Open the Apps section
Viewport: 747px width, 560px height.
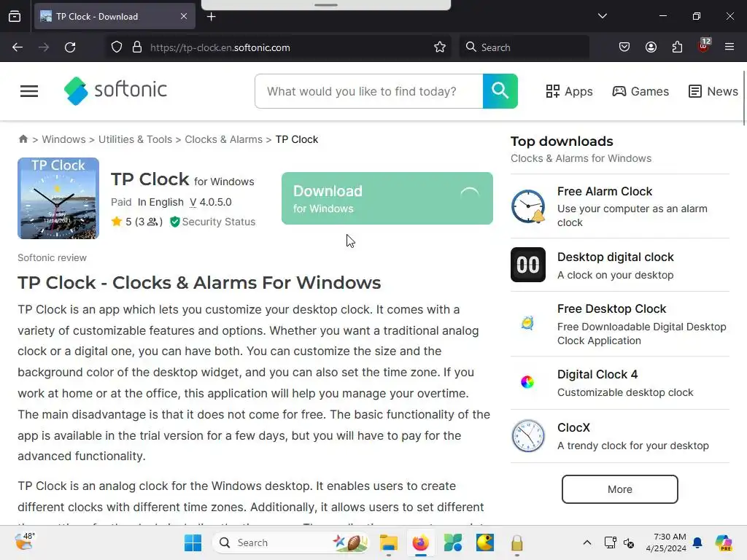569,91
